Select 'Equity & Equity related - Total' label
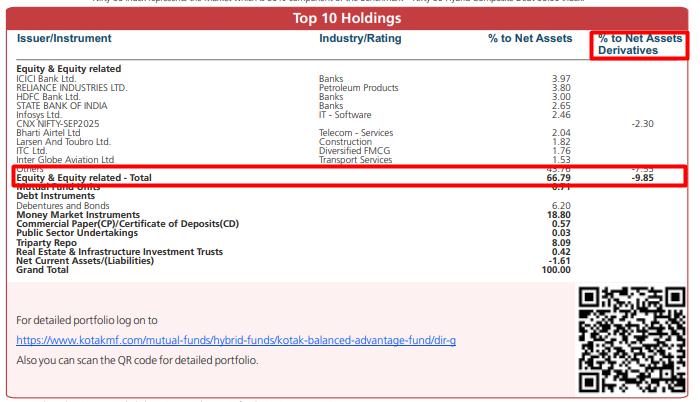The width and height of the screenshot is (700, 402). (84, 178)
